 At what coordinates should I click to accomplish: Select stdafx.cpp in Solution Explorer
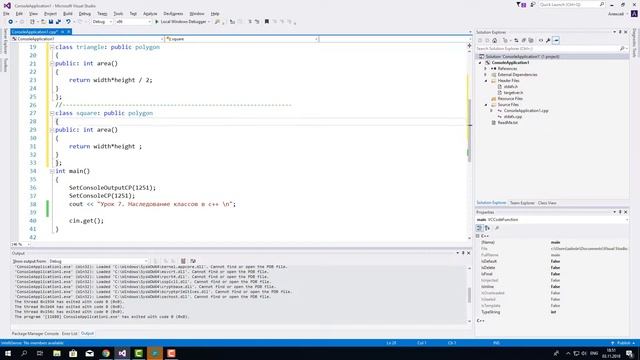(x=513, y=117)
